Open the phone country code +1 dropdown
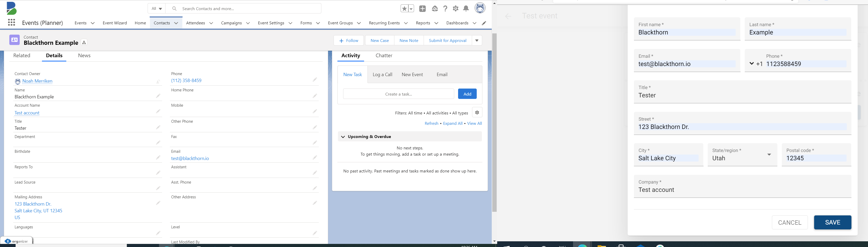Image resolution: width=868 pixels, height=247 pixels. click(x=751, y=64)
